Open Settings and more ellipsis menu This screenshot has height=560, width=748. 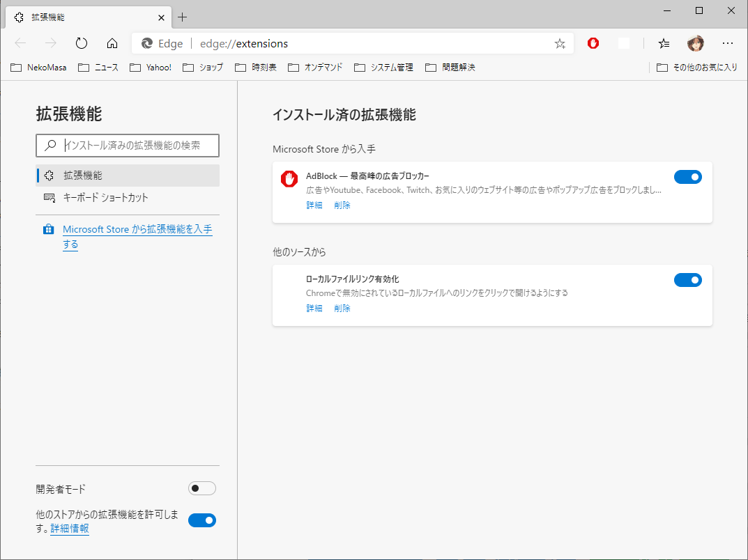click(728, 43)
